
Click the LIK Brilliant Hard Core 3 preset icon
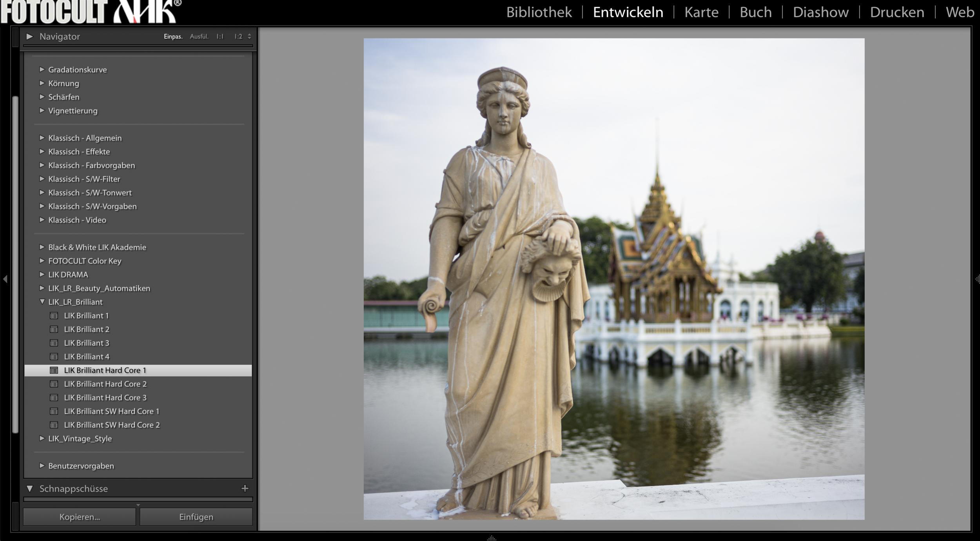54,397
